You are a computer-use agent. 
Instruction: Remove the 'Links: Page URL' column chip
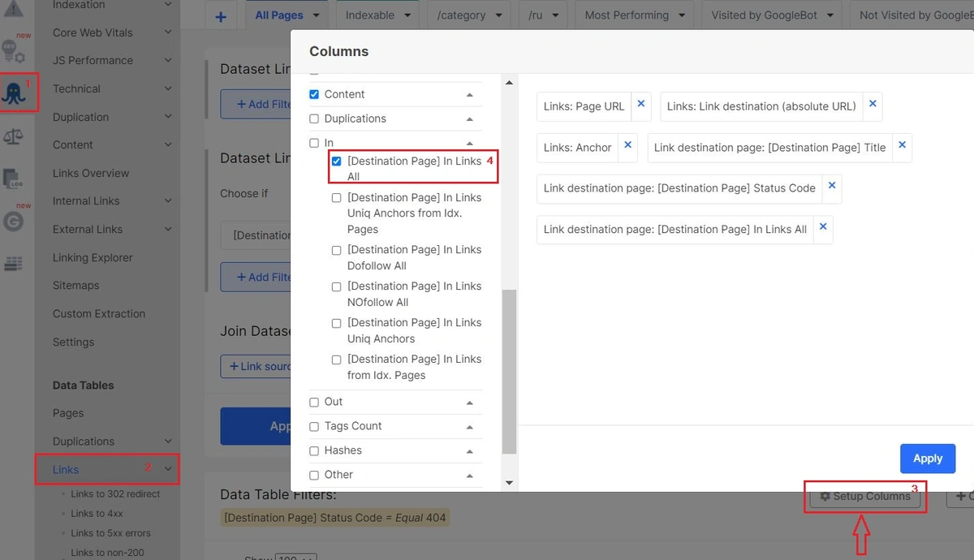[640, 105]
